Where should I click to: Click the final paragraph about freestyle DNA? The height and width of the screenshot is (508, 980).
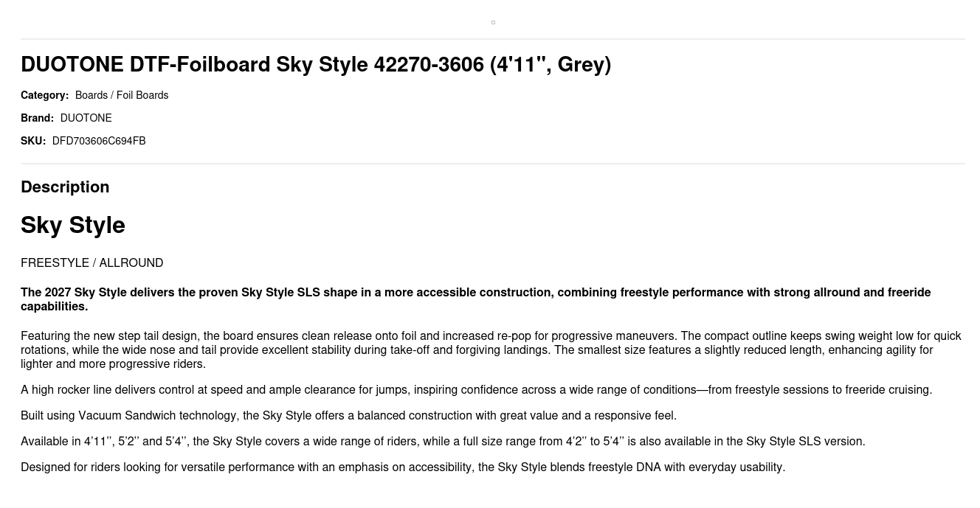403,467
